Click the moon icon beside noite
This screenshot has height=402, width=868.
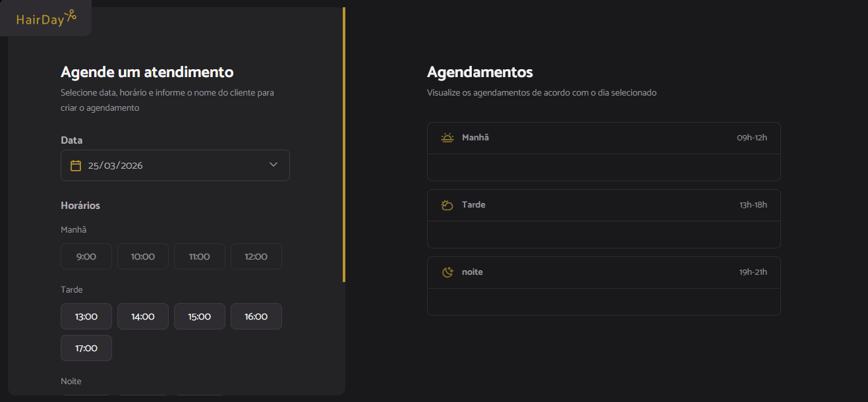(448, 272)
